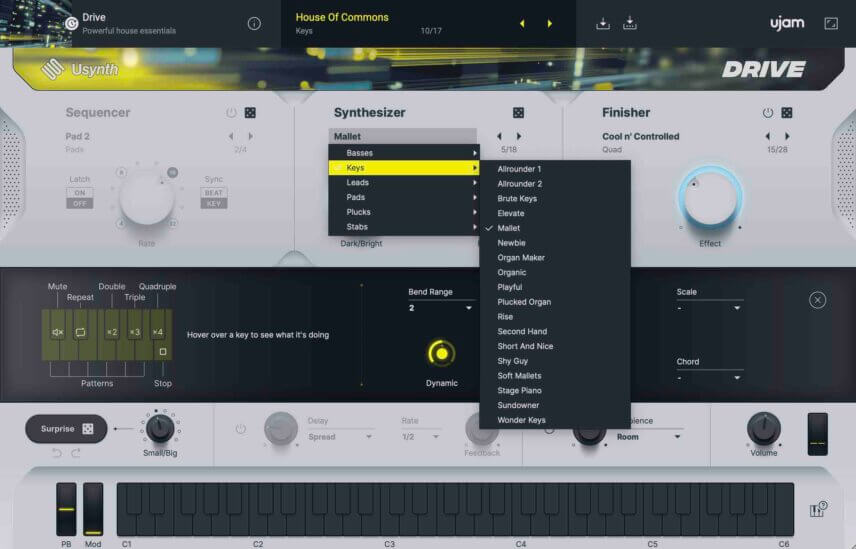856x549 pixels.
Task: Click the yellow Dynamic knob
Action: pyautogui.click(x=441, y=354)
